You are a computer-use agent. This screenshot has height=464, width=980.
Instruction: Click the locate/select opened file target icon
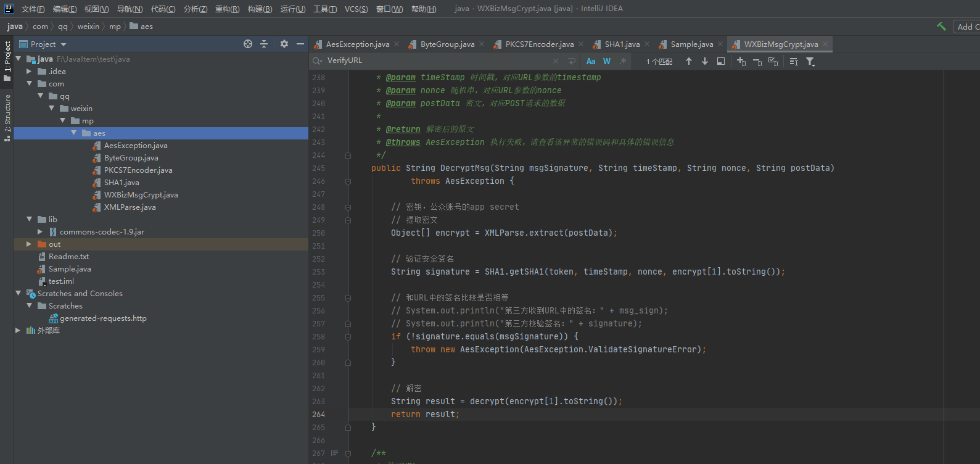[x=248, y=44]
